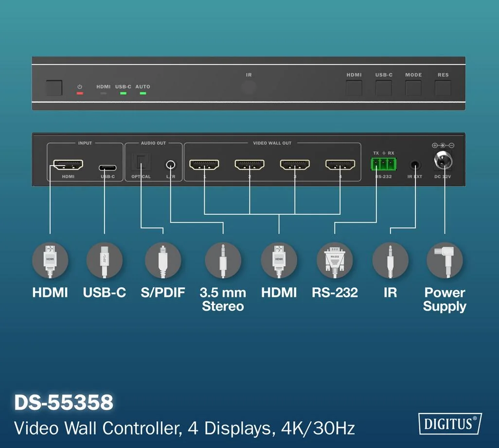The width and height of the screenshot is (499, 448).
Task: Select the HDMI INPUT port on rear panel
Action: tap(68, 165)
